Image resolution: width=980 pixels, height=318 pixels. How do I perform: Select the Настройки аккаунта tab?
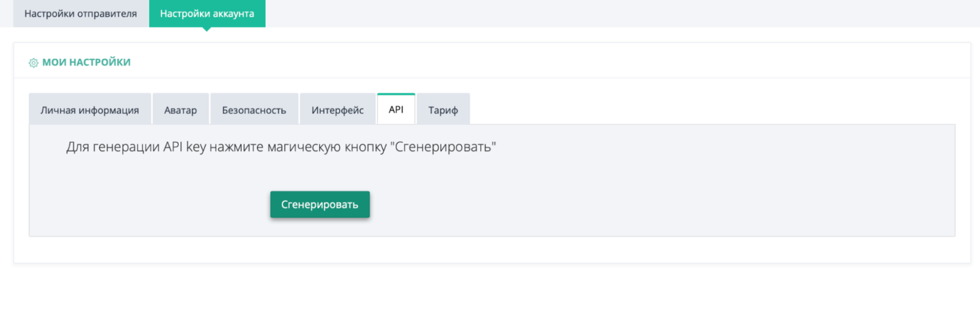tap(207, 13)
